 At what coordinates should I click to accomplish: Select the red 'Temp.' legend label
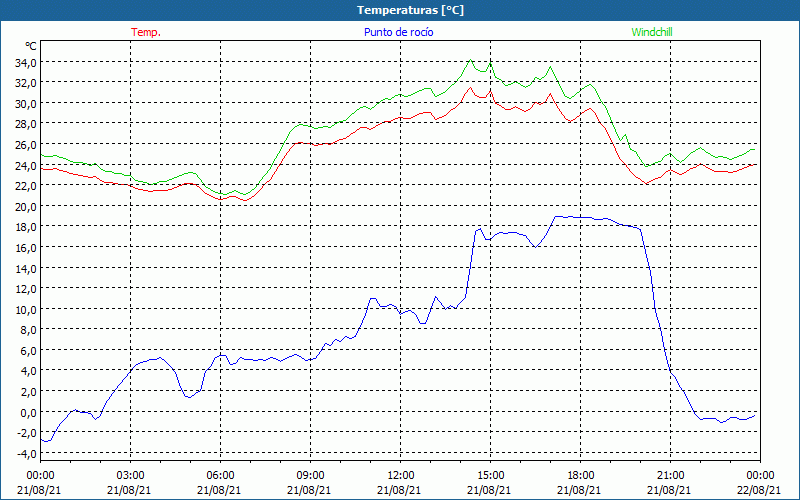(x=146, y=32)
